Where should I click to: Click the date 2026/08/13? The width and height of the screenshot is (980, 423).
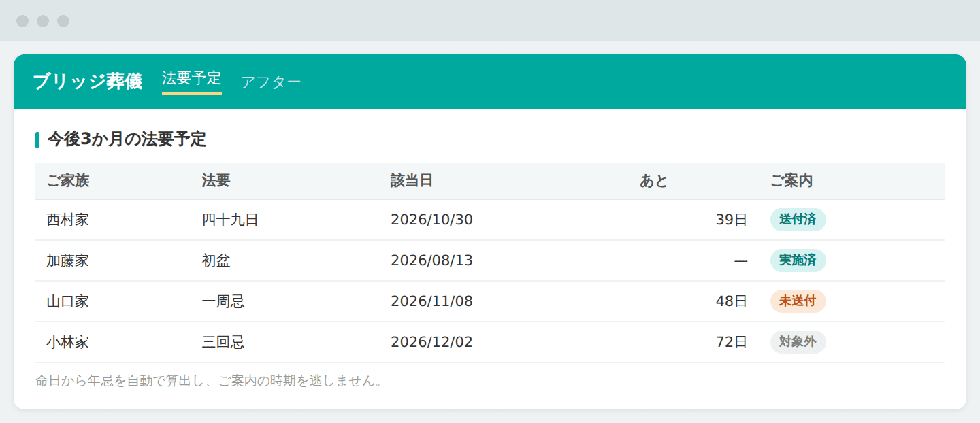431,260
